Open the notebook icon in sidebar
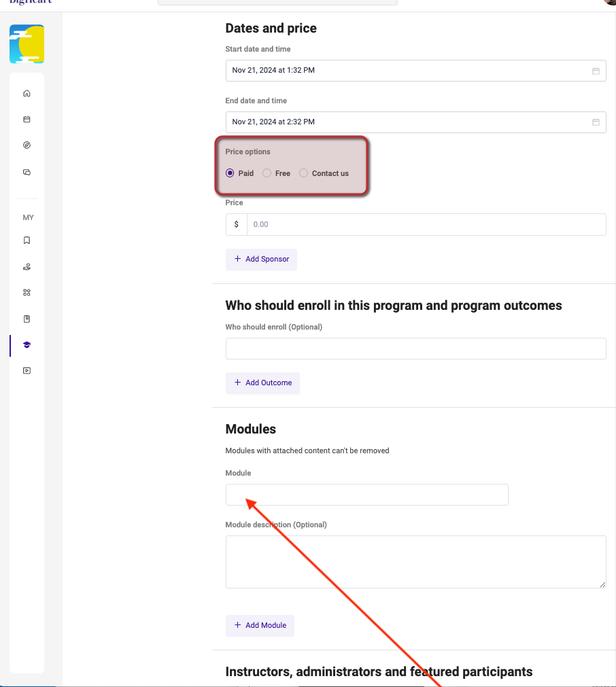The image size is (616, 687). (x=27, y=319)
